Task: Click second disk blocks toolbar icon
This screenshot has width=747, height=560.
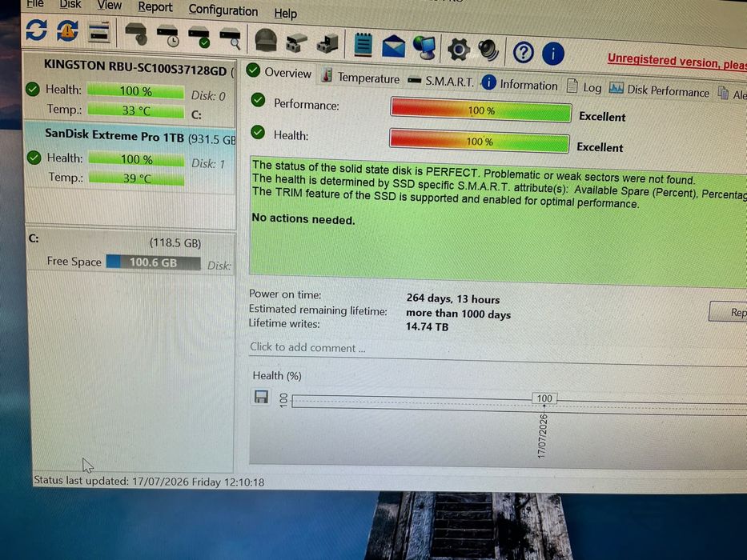Action: pyautogui.click(x=327, y=44)
